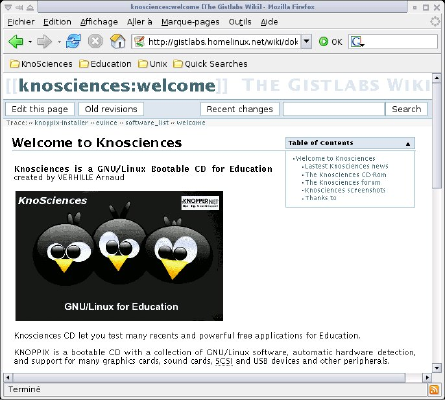Open the Quick Searches bookmarks folder
Viewport: 445px width, 400px height.
pos(210,64)
